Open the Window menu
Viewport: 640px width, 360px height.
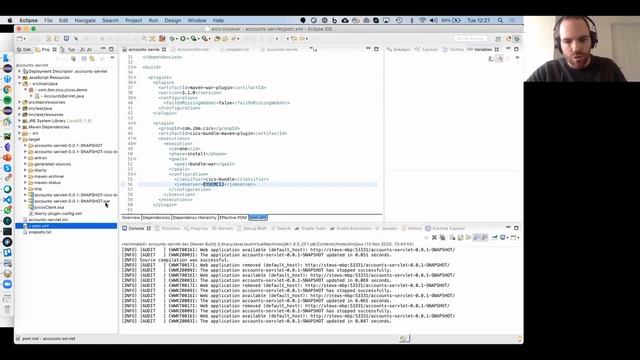point(197,20)
